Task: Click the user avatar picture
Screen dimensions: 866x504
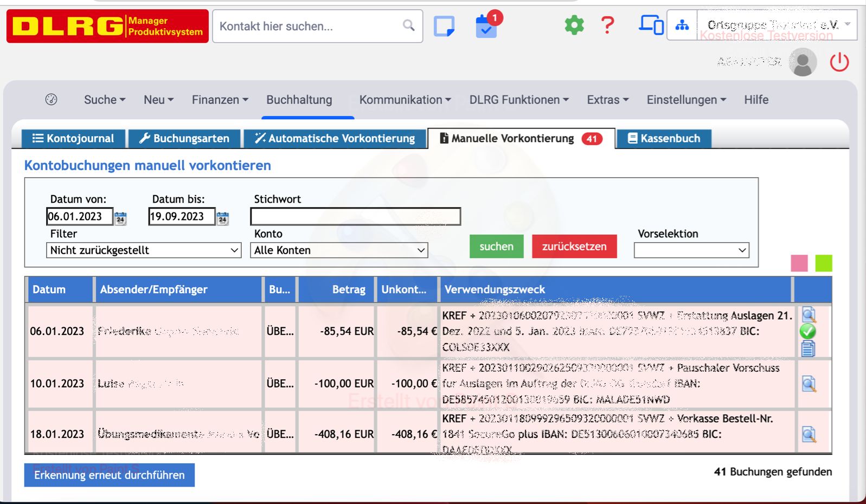Action: 803,62
